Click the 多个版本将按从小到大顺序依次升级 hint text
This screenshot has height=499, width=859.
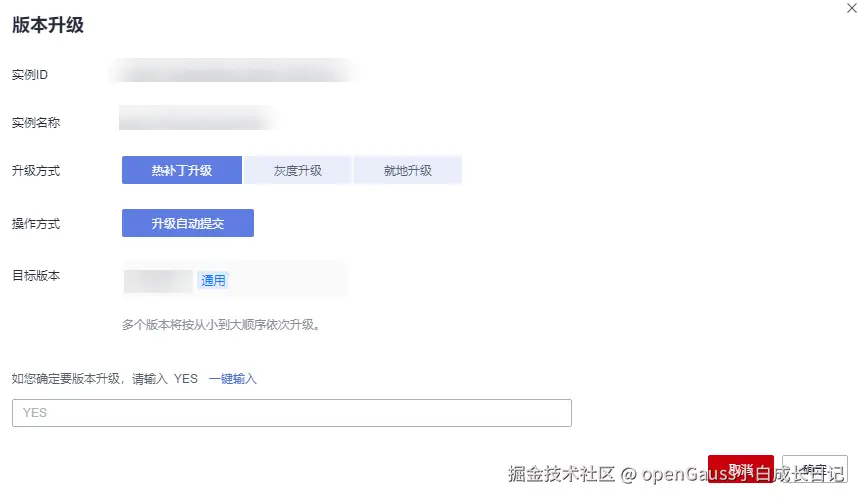pos(221,325)
